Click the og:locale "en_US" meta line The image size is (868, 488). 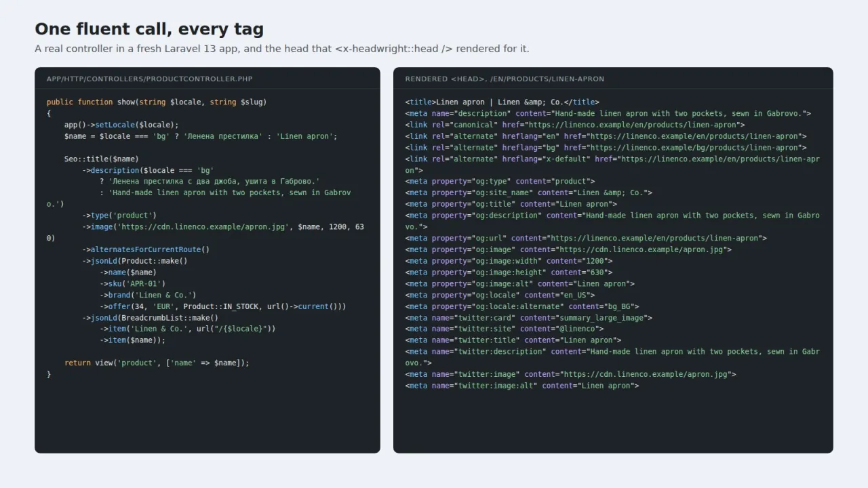coord(500,295)
